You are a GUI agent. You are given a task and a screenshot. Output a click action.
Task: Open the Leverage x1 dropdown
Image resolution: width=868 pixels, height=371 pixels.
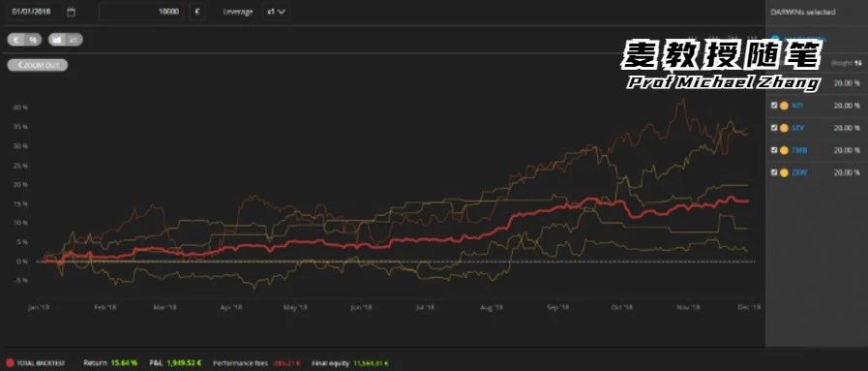pyautogui.click(x=276, y=12)
